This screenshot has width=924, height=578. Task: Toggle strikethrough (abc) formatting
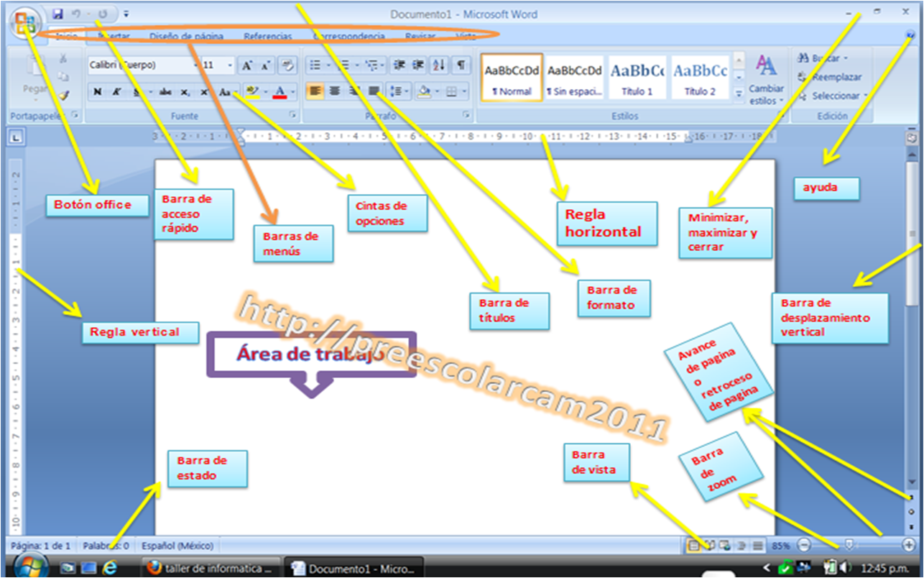[x=165, y=91]
